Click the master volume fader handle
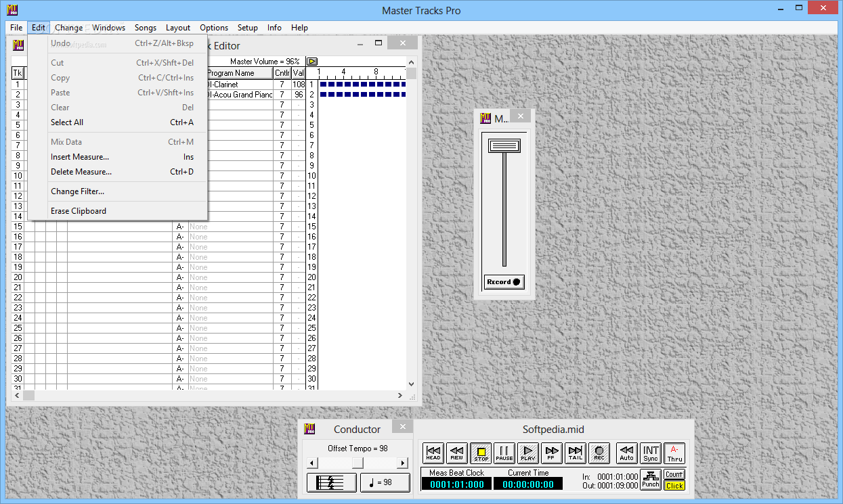The image size is (843, 504). pyautogui.click(x=504, y=145)
